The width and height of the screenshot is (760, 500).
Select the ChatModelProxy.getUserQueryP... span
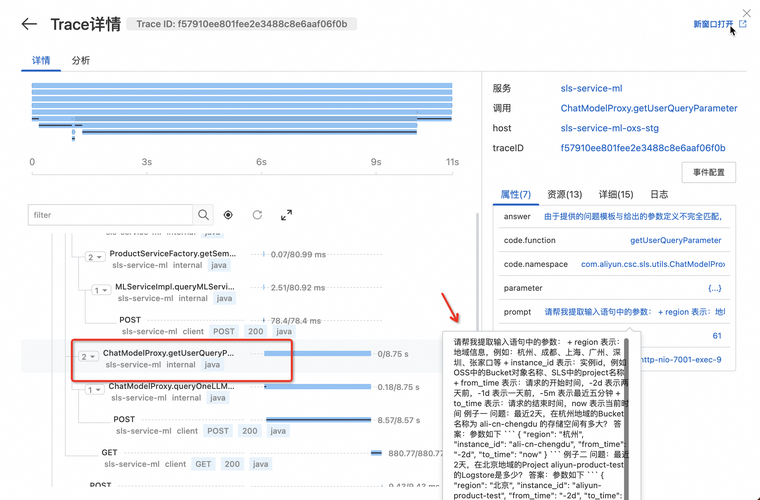click(x=168, y=353)
